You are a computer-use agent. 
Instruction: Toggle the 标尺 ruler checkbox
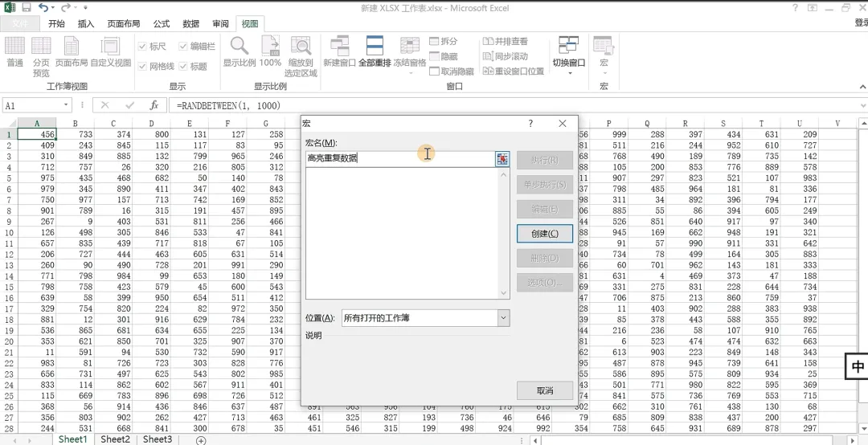(152, 47)
